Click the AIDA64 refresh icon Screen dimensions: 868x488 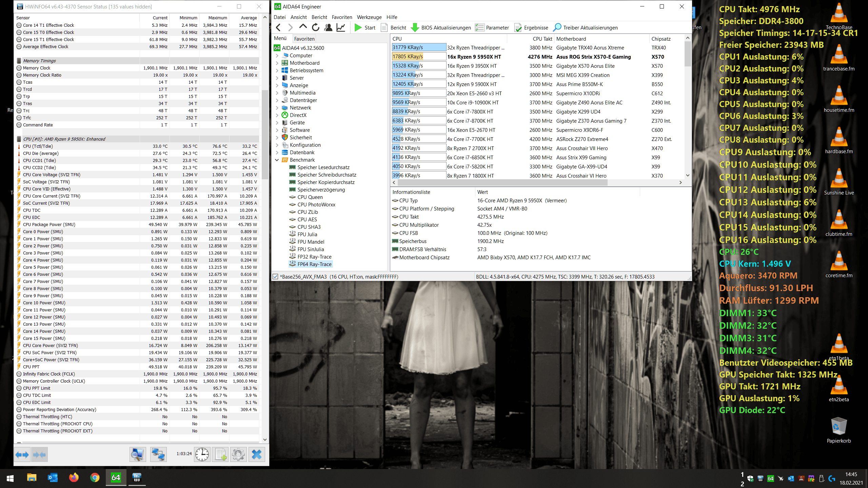tap(316, 27)
